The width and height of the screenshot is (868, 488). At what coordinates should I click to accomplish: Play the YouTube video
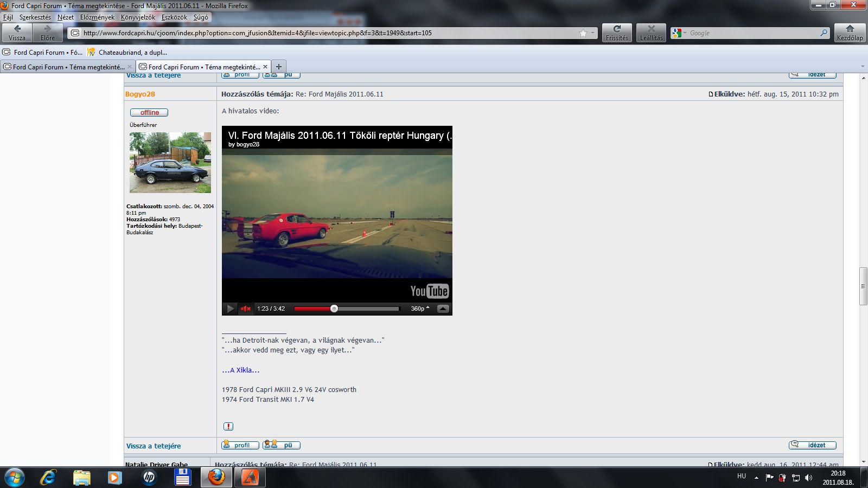click(x=230, y=309)
